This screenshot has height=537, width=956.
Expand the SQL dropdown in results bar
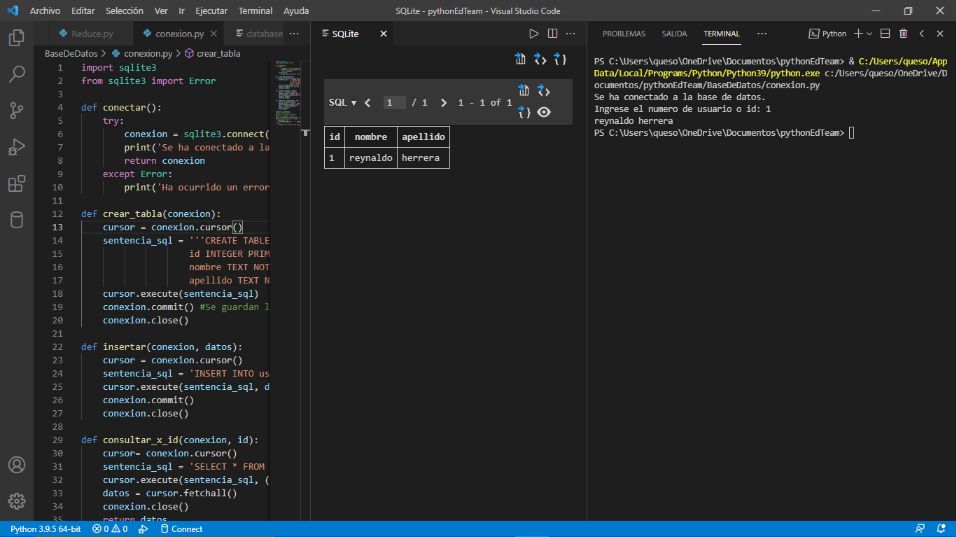(343, 102)
